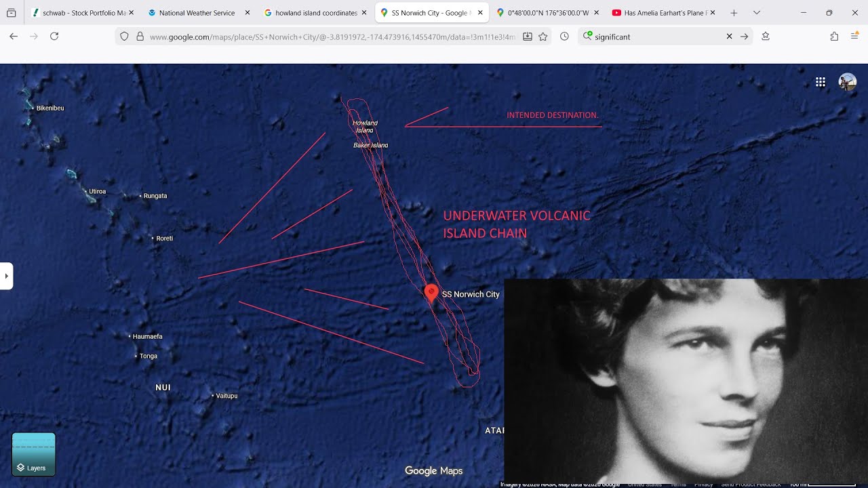
Task: Close the Amelia Earhart YouTube tab
Action: (713, 13)
